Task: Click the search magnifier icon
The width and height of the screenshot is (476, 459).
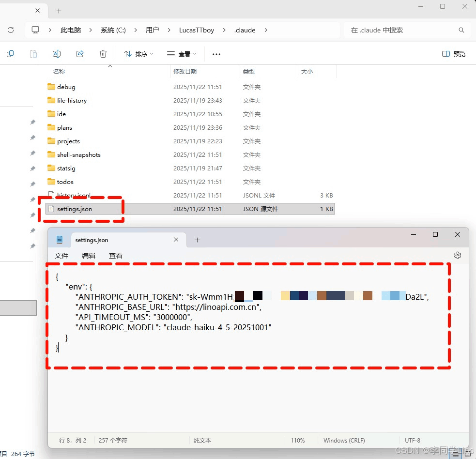Action: pyautogui.click(x=461, y=30)
